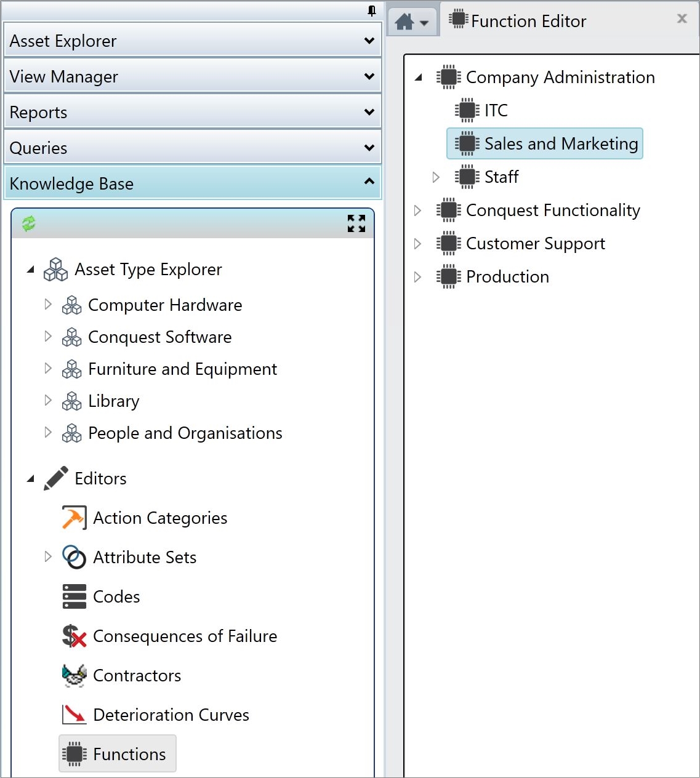This screenshot has height=778, width=700.
Task: Select the Contractors handshake icon
Action: (x=74, y=675)
